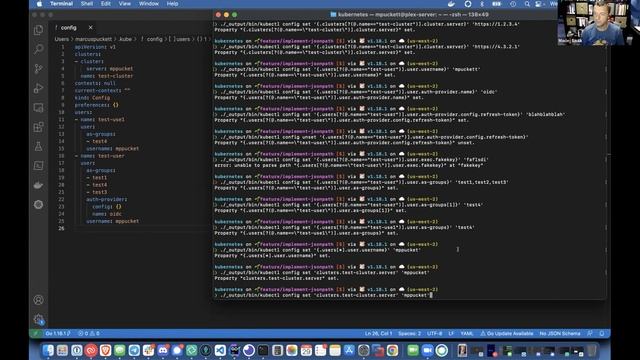Click line 1 apiVersion: v1 in editor
640x360 pixels.
pyautogui.click(x=95, y=47)
